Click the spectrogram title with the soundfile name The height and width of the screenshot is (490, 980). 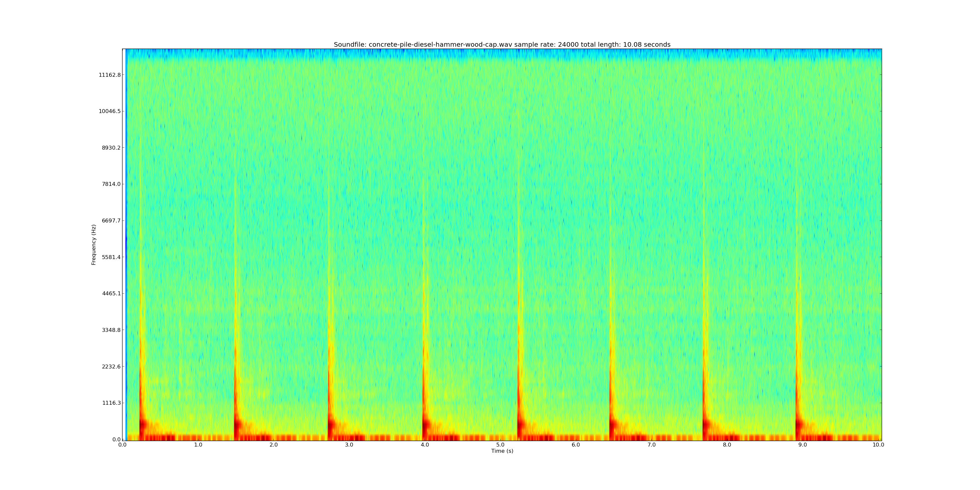502,44
